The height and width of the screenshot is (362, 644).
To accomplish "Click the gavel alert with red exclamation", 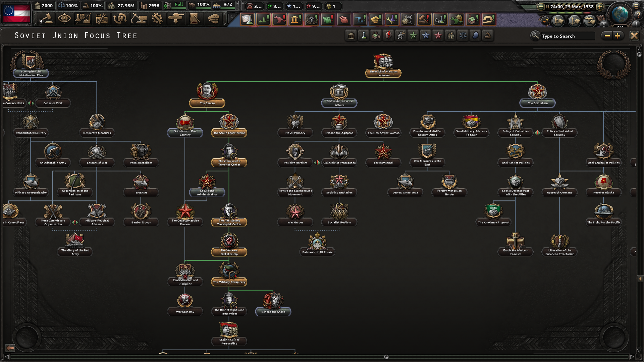I will pyautogui.click(x=424, y=19).
